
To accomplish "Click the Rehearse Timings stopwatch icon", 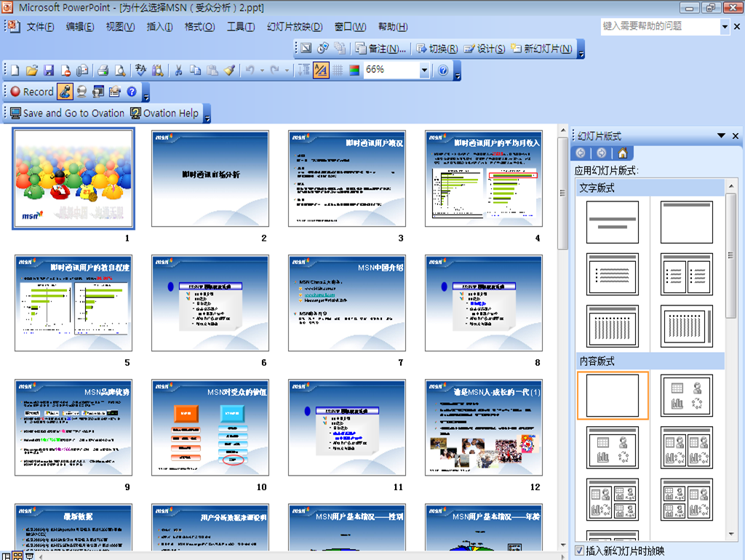I will point(323,48).
